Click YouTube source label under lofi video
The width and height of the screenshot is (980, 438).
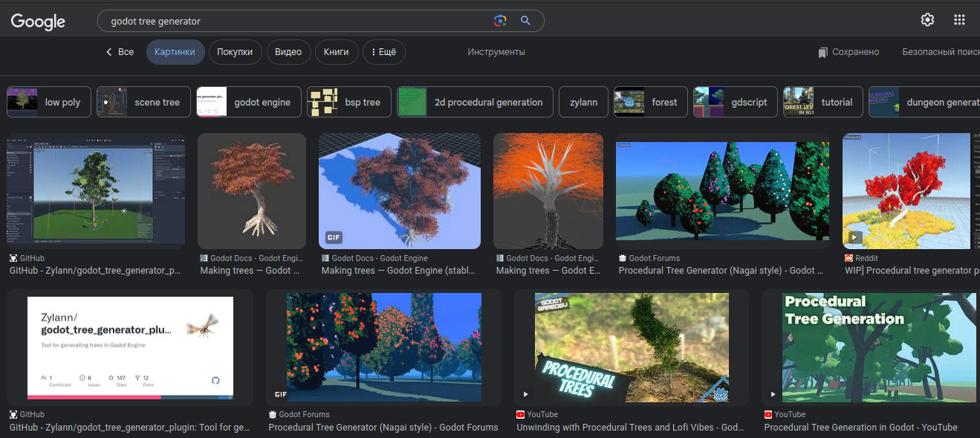point(536,414)
